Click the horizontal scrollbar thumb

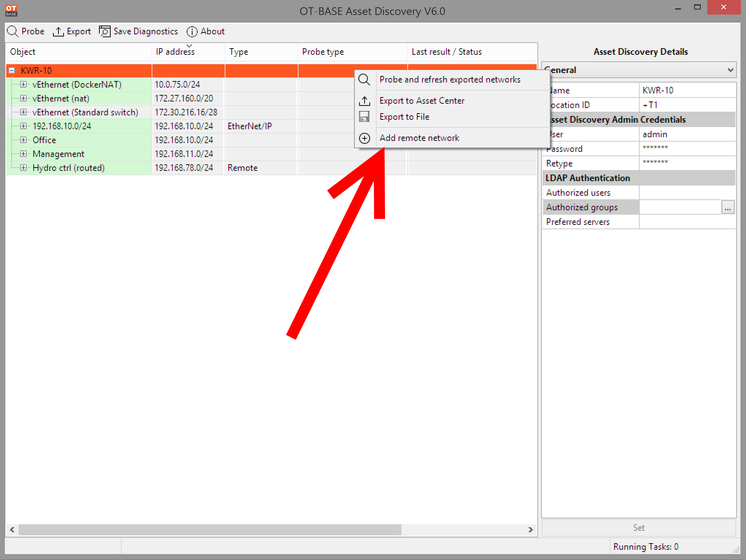click(210, 529)
